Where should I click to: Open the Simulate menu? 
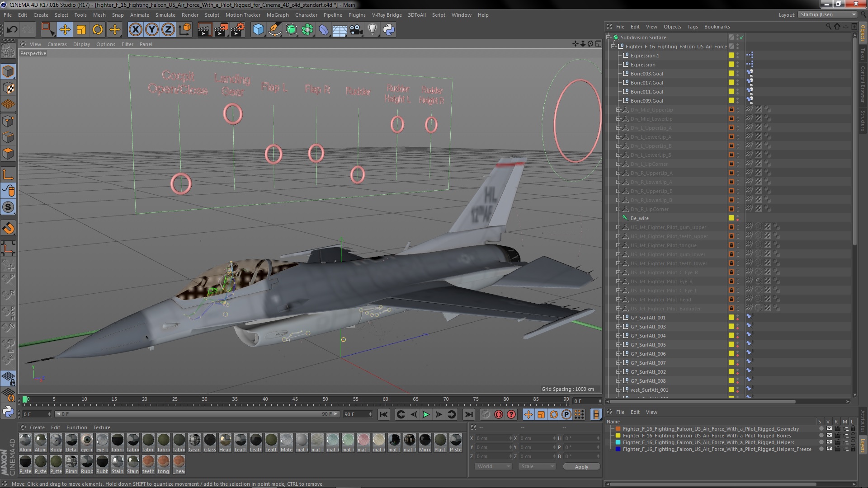click(x=165, y=15)
